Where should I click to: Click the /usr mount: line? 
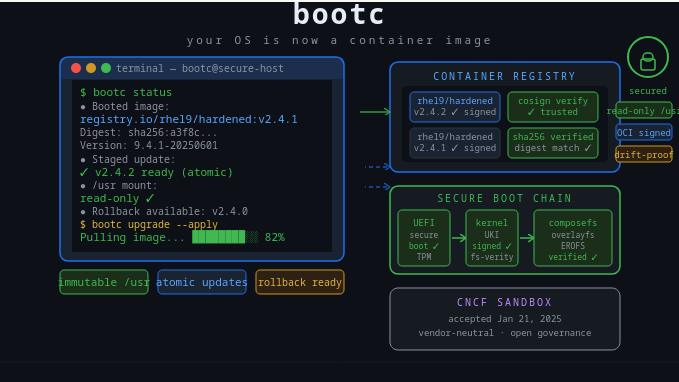point(119,185)
